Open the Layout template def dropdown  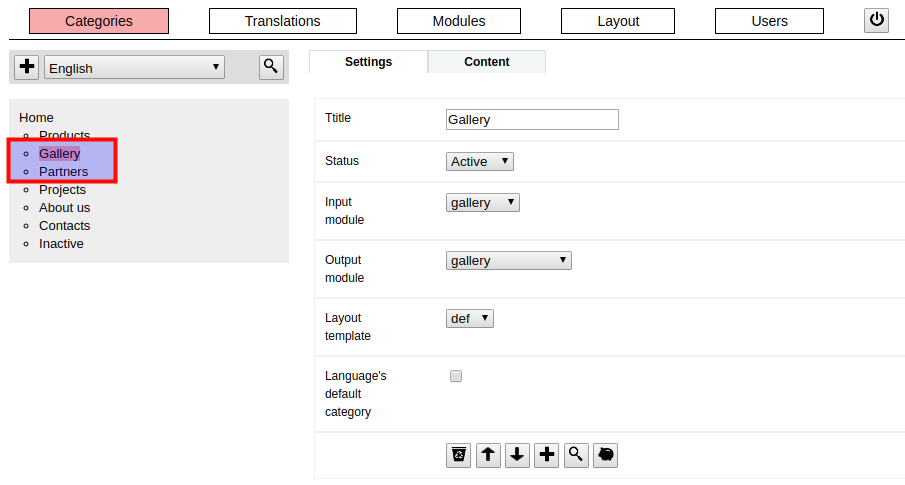(470, 319)
